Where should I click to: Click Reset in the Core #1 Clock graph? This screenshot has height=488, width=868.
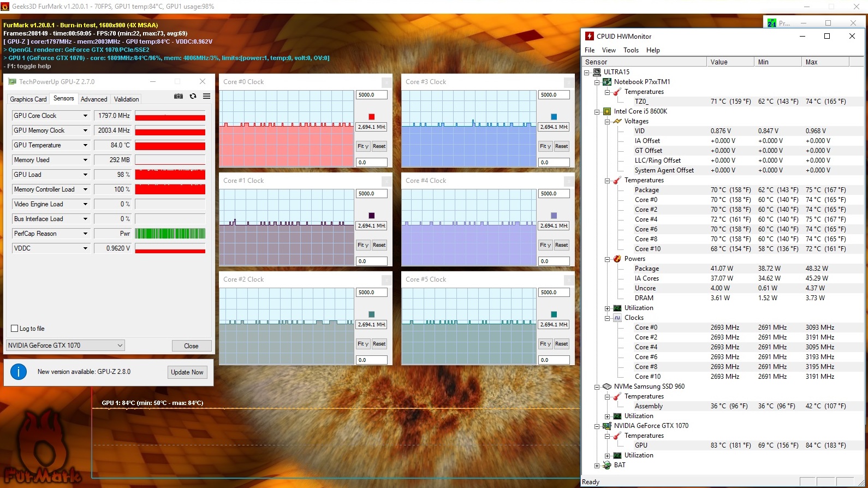tap(379, 245)
